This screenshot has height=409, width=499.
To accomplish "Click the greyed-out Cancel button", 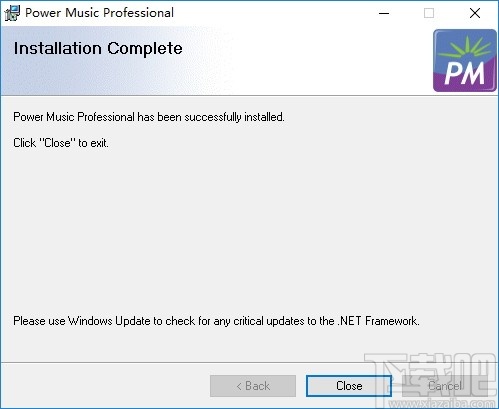I will tap(445, 386).
